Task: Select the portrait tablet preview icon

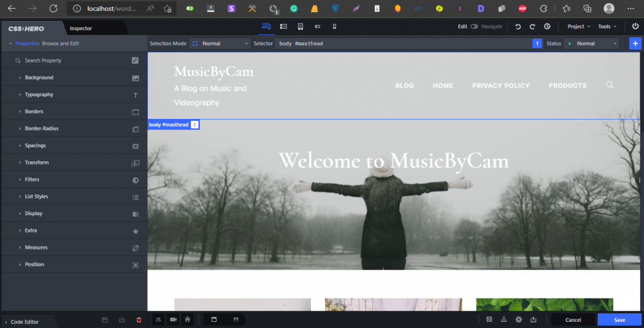Action: (x=301, y=26)
